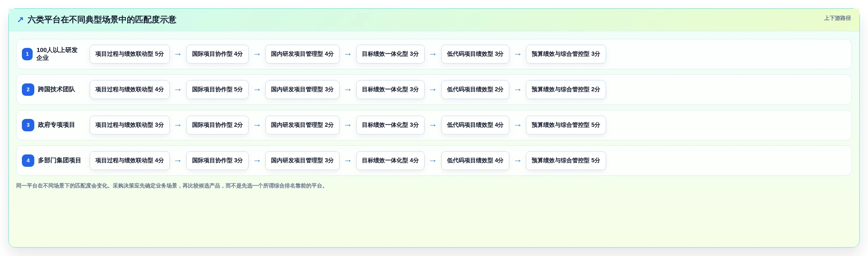
Task: Click 目标绩效一体化型 3分 in 100人以上研发企业 row
Action: click(x=390, y=54)
